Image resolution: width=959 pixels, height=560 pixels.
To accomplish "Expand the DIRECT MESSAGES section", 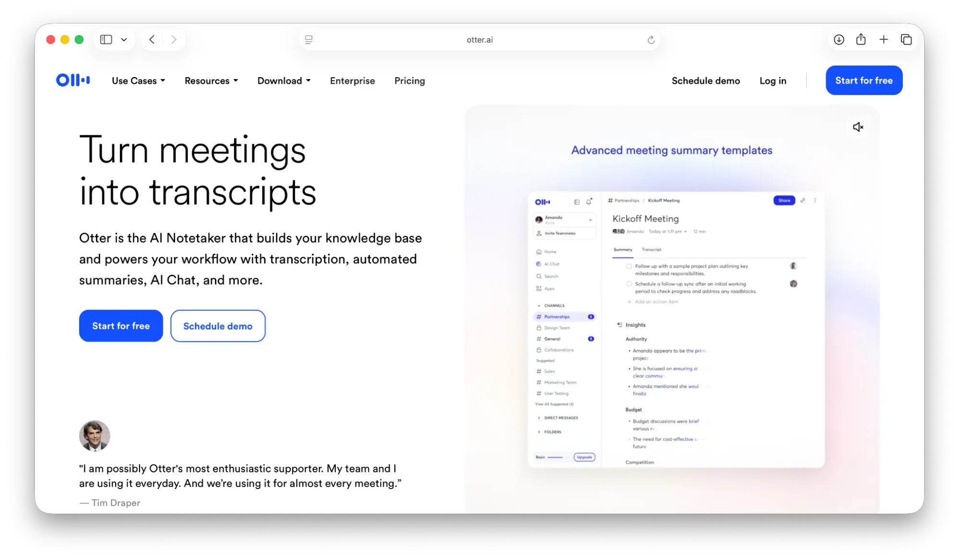I will coord(539,418).
